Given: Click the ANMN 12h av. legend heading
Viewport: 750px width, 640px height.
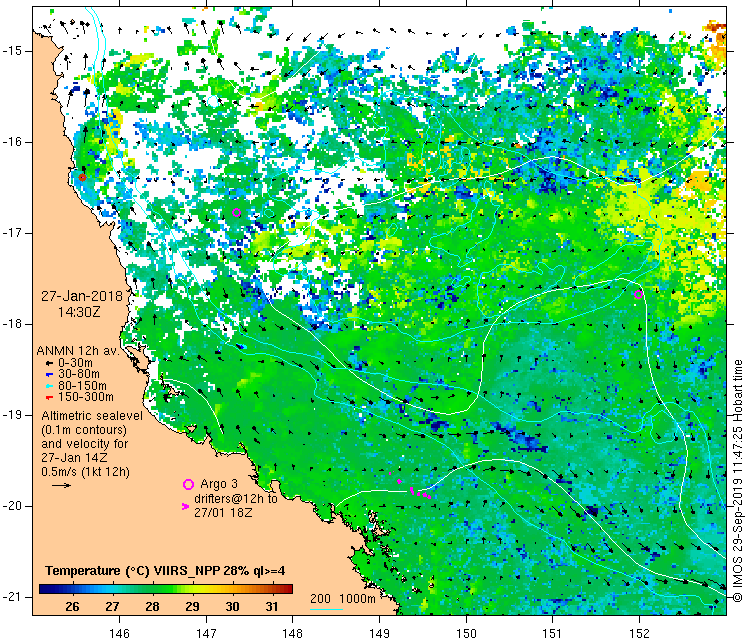Looking at the screenshot, I should (x=80, y=350).
